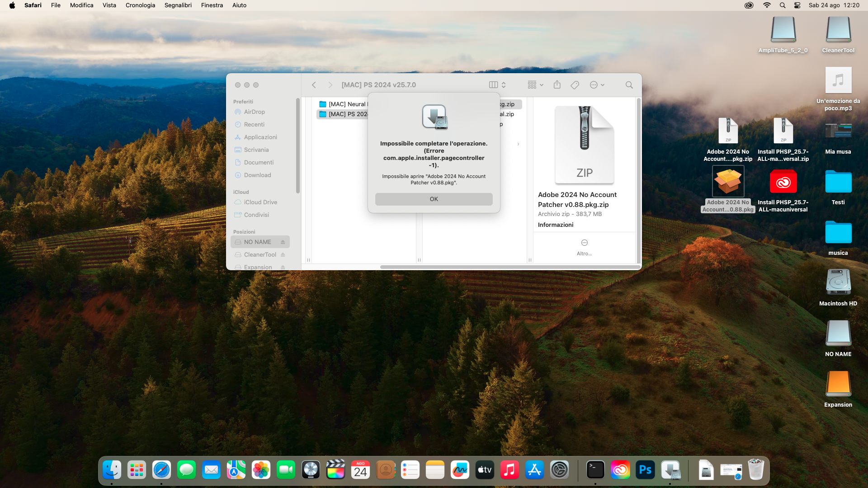Open Music app from the Dock
The height and width of the screenshot is (488, 868).
pos(509,470)
